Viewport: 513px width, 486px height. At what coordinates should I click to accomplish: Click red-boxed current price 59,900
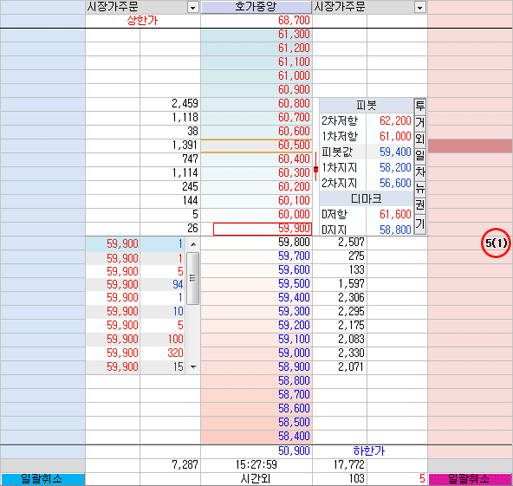(x=262, y=229)
